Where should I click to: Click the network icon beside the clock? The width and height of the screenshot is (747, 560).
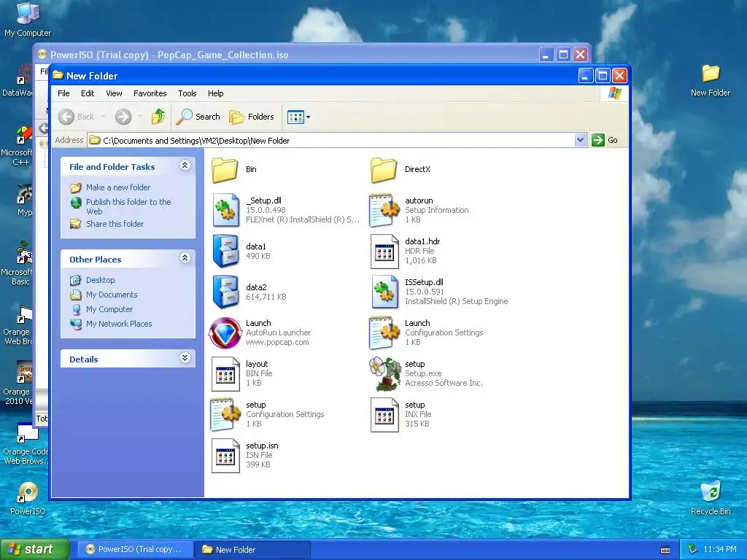point(693,550)
